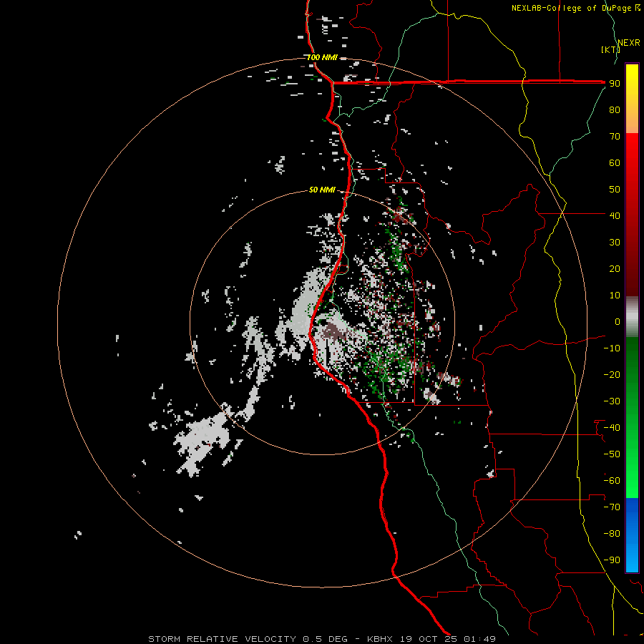Viewport: 644px width, 644px height.
Task: Click the -30 value on velocity scale
Action: (x=612, y=401)
